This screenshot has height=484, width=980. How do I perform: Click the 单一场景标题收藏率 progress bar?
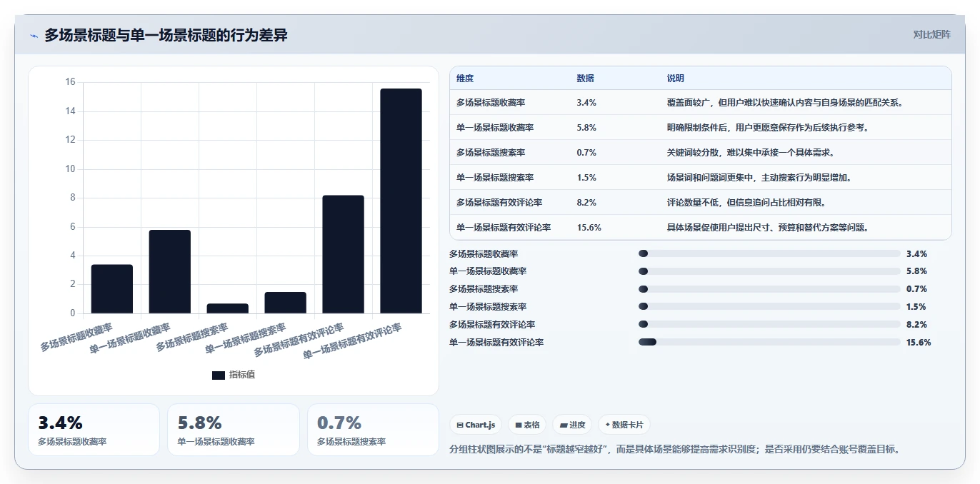(769, 271)
